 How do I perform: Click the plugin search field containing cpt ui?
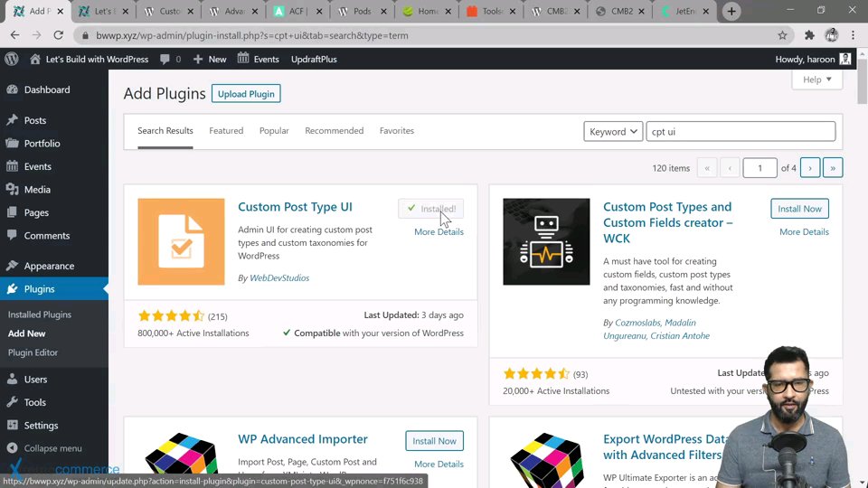pyautogui.click(x=741, y=131)
